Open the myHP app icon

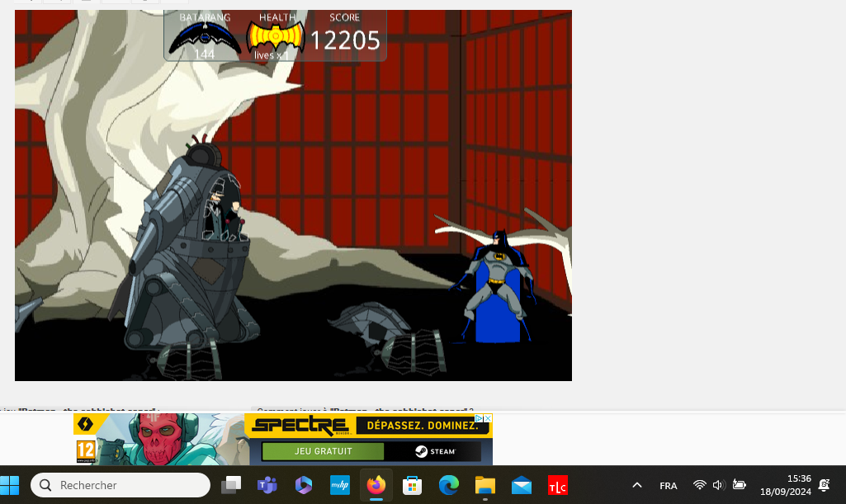[339, 485]
